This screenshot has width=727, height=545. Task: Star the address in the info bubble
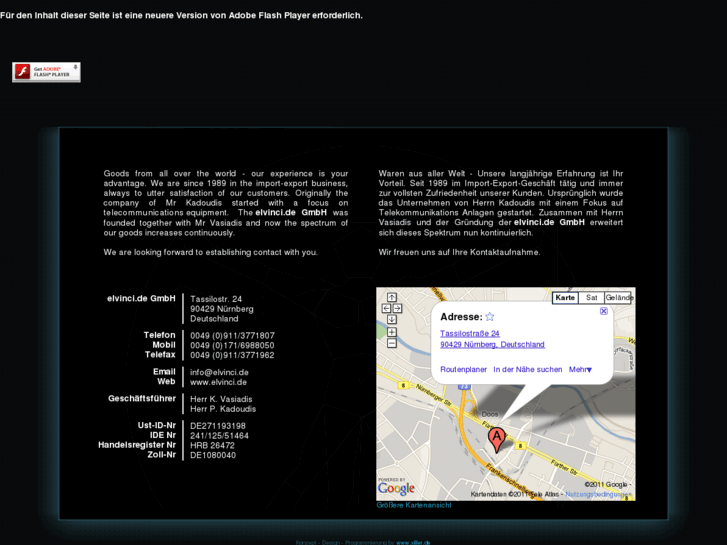pos(490,317)
